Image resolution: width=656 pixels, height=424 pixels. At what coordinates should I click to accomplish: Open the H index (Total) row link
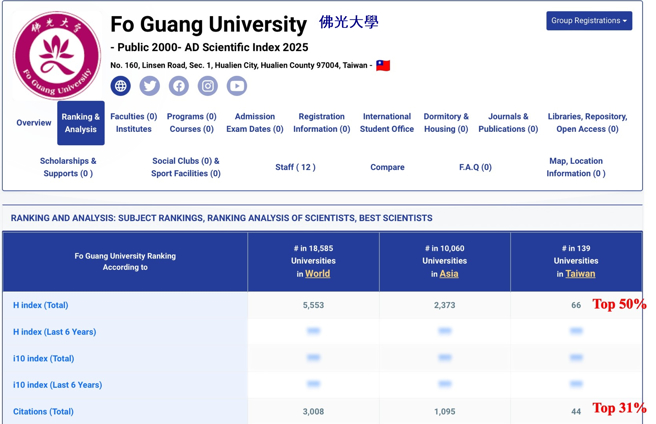[x=41, y=305]
